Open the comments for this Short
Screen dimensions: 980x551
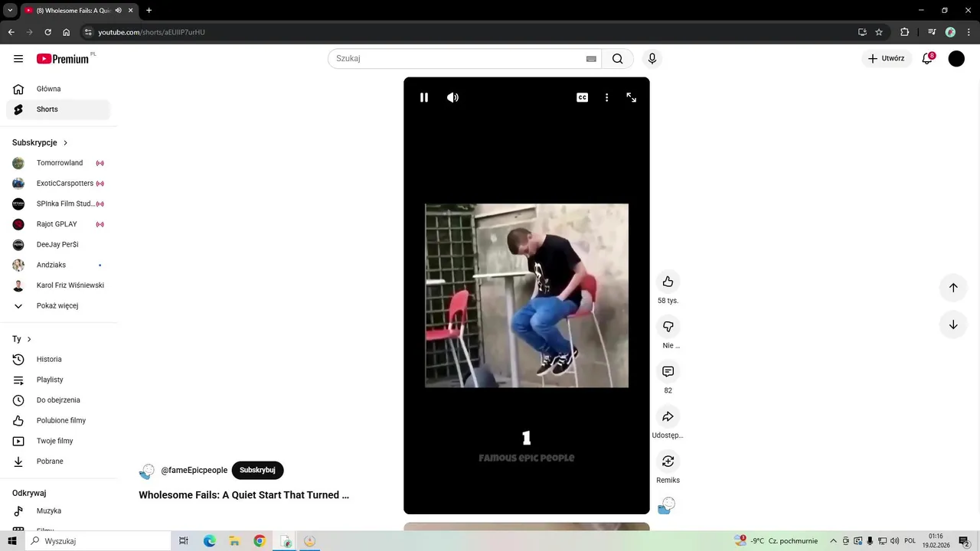point(668,371)
